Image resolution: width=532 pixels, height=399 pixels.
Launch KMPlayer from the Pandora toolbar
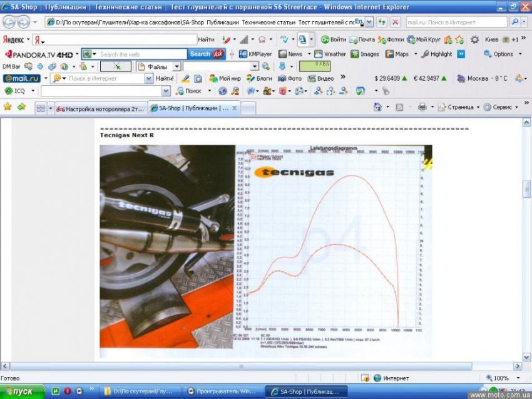[x=255, y=54]
